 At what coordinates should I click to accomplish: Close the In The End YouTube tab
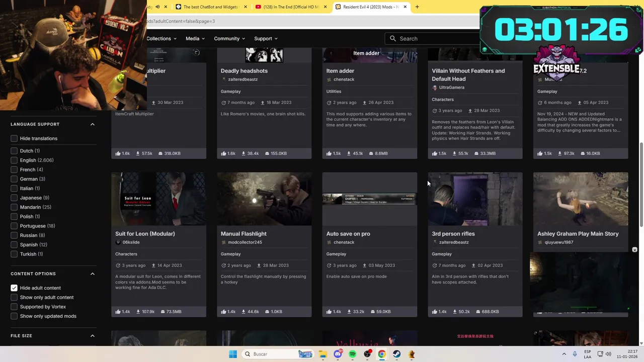coord(325,7)
